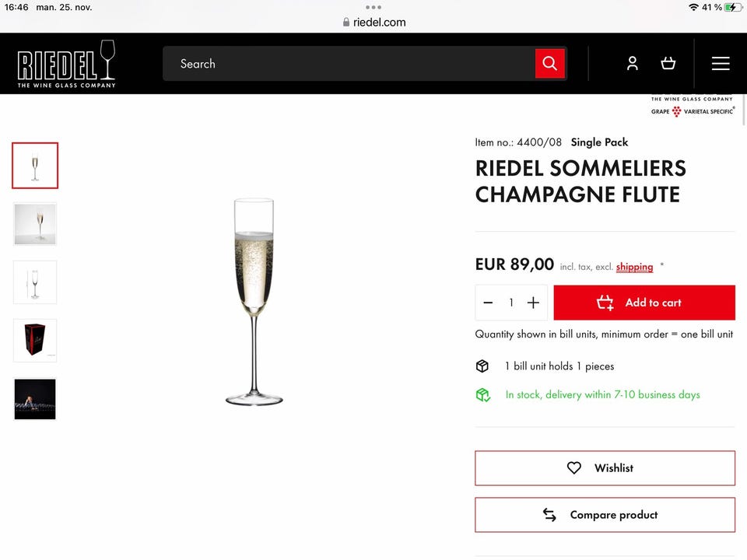Select the red box packaging thumbnail

35,341
